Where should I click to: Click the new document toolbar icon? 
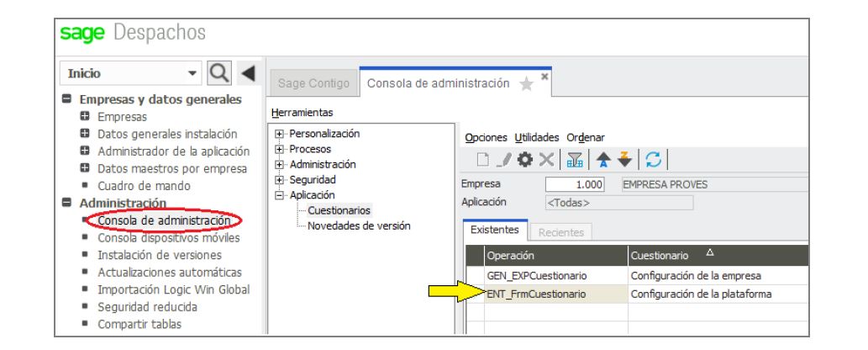tap(482, 160)
